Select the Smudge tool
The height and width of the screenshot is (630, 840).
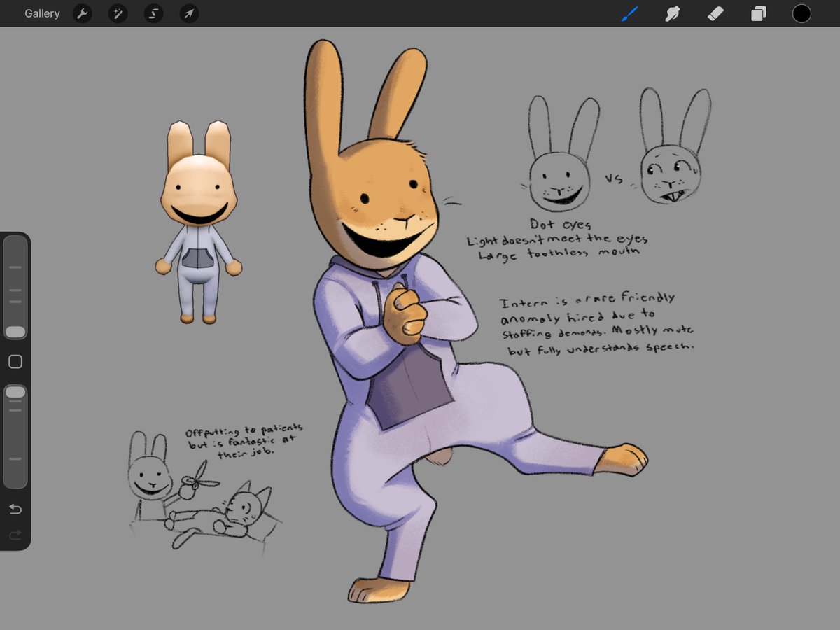[673, 13]
